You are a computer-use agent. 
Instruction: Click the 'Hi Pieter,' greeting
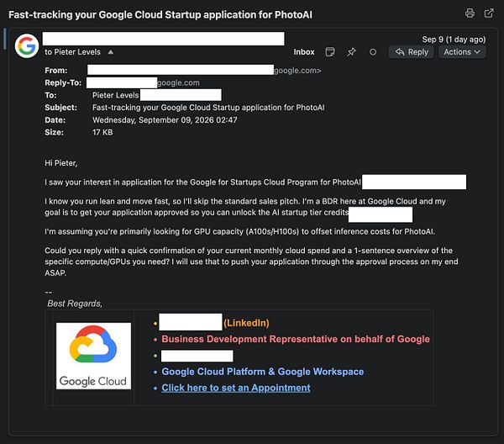point(61,163)
